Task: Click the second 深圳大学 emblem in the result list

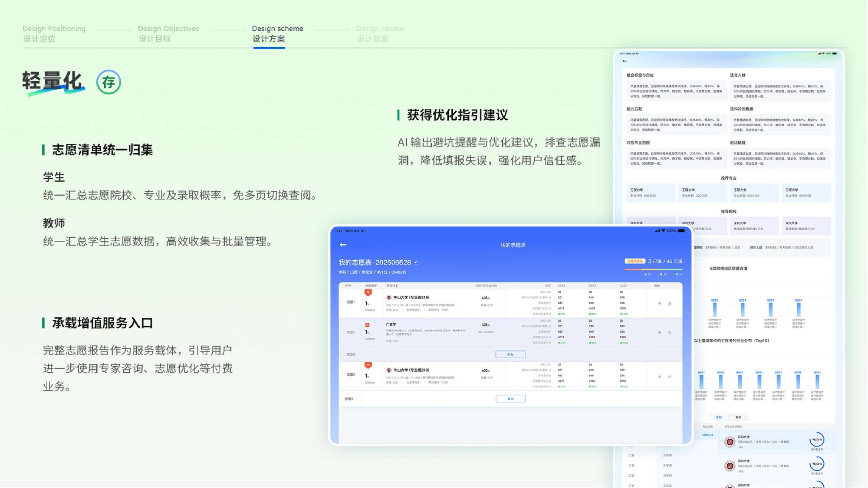Action: tap(730, 466)
